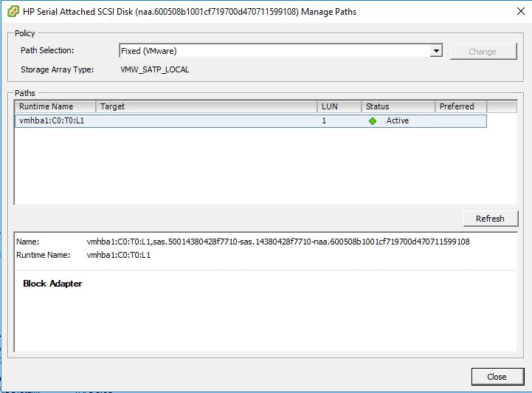
Task: Sort by Target column header
Action: tap(207, 106)
